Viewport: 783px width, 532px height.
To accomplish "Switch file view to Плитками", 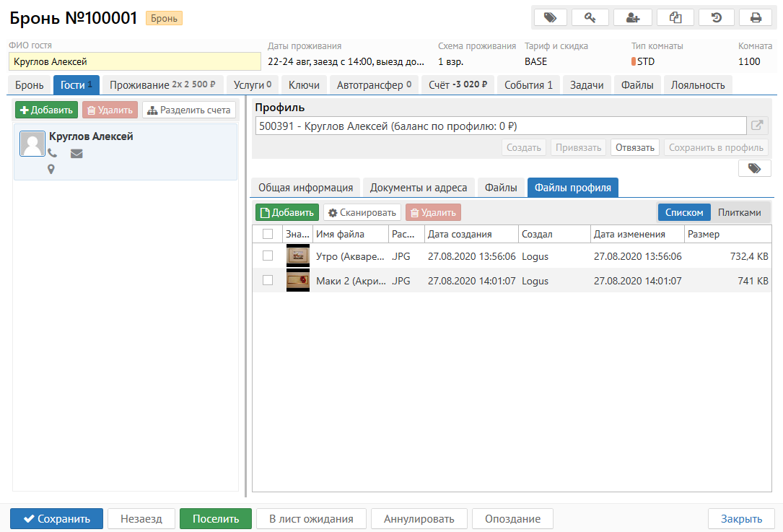I will [739, 212].
